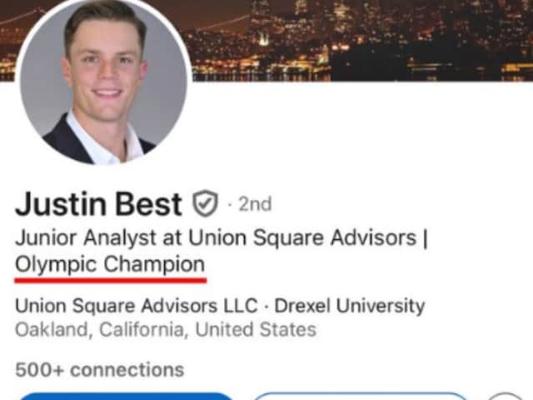Open Justin Best's circular profile photo
Screen dimensions: 533x400
[104, 80]
